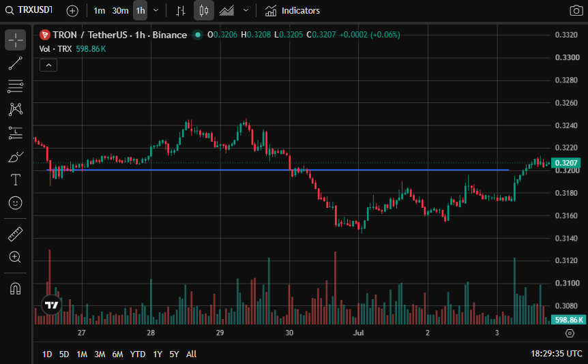
Task: Switch to bars chart style
Action: [x=181, y=10]
